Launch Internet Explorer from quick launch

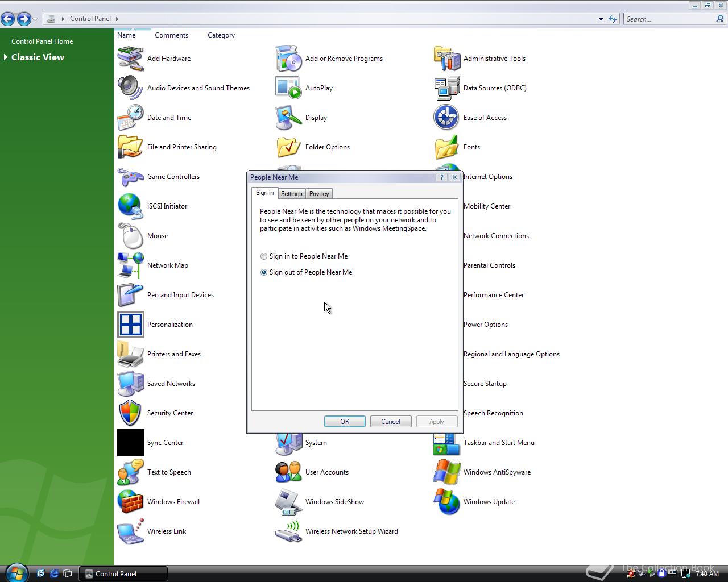tap(55, 573)
